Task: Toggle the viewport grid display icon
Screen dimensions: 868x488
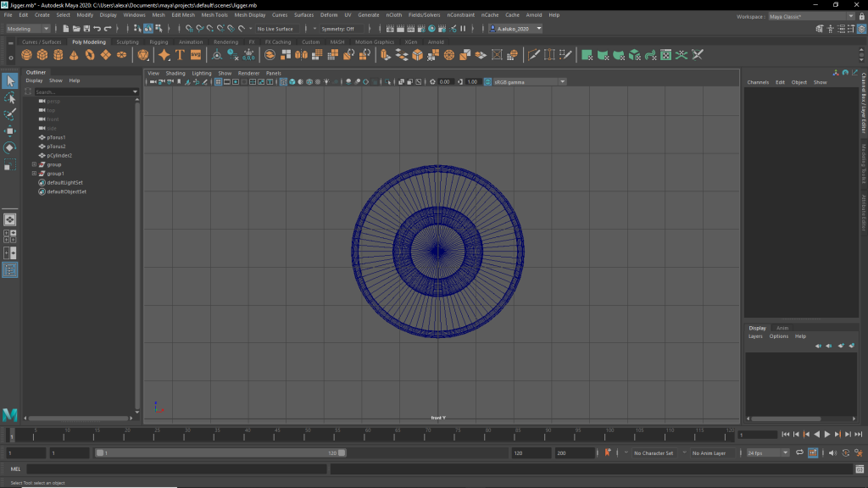Action: tap(218, 82)
